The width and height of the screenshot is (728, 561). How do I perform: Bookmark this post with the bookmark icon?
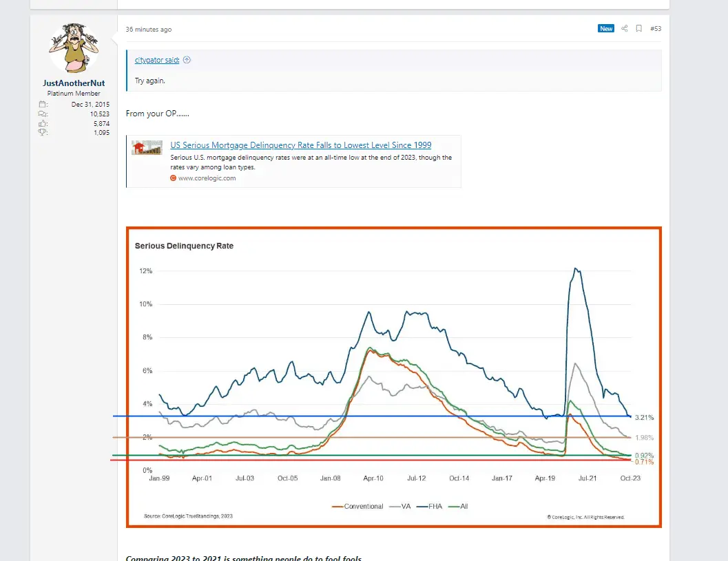pyautogui.click(x=639, y=29)
